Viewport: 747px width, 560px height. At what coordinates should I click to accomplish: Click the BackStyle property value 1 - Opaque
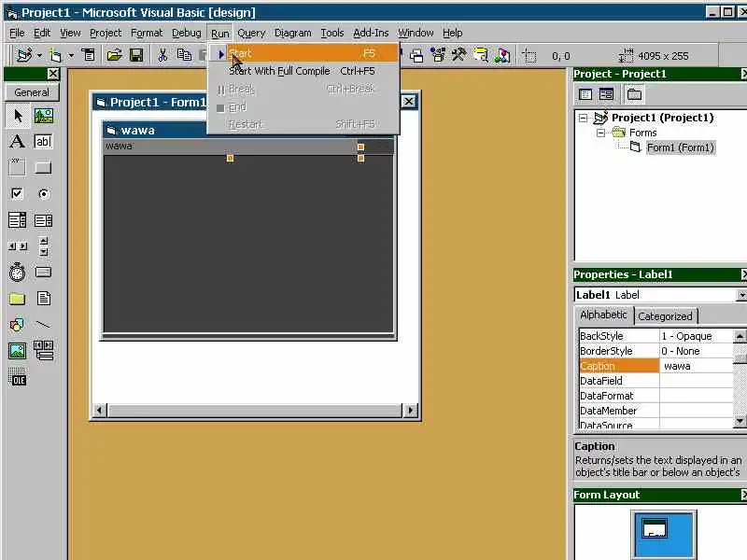(696, 336)
